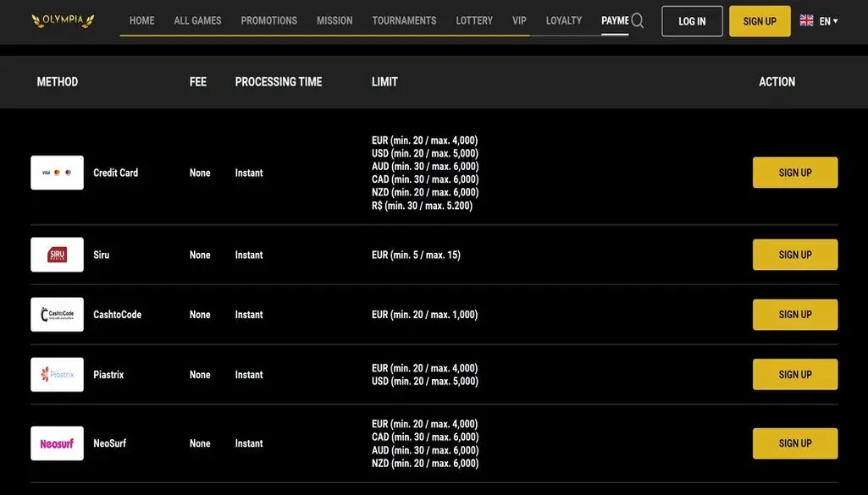Open the Lottery menu item
Image resolution: width=868 pixels, height=495 pixels.
tap(474, 20)
